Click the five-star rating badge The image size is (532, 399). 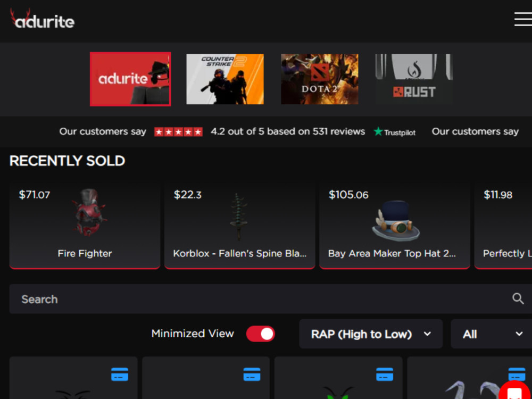click(x=178, y=131)
